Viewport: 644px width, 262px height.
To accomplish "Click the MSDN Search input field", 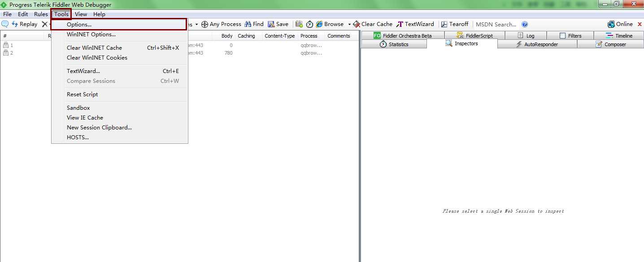I will 496,25.
